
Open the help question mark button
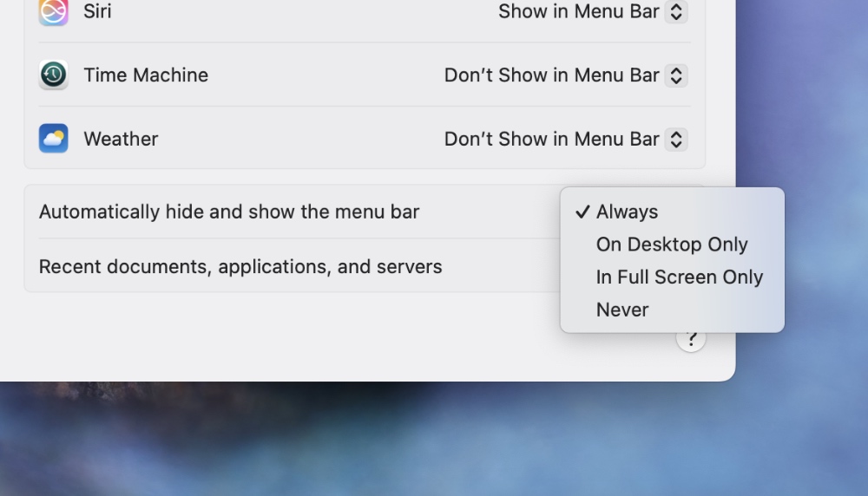(691, 340)
